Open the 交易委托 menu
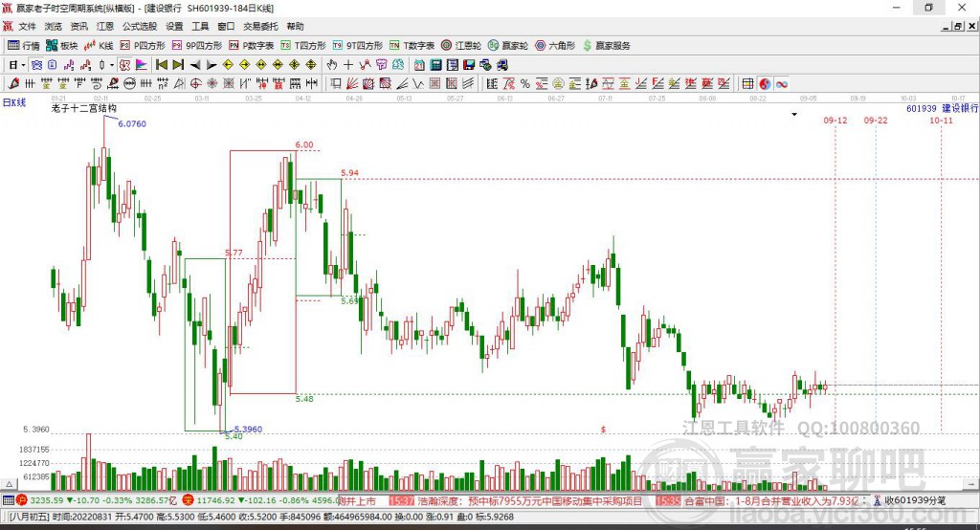The image size is (980, 530). point(260,26)
